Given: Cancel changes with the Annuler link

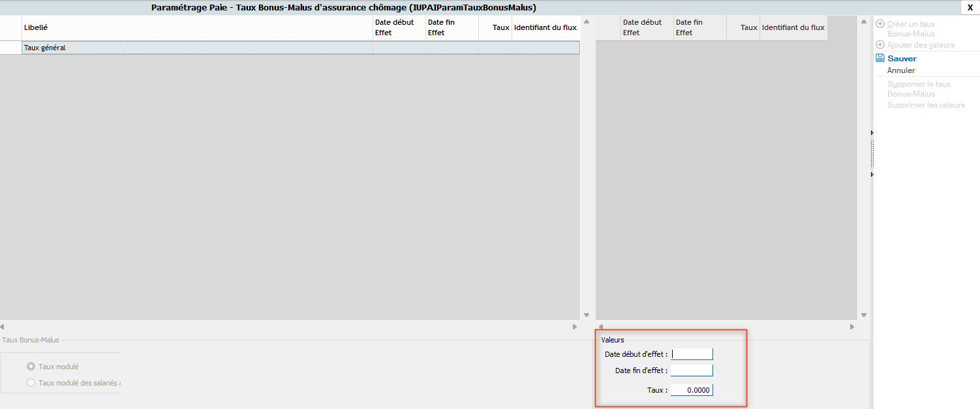Looking at the screenshot, I should tap(901, 70).
